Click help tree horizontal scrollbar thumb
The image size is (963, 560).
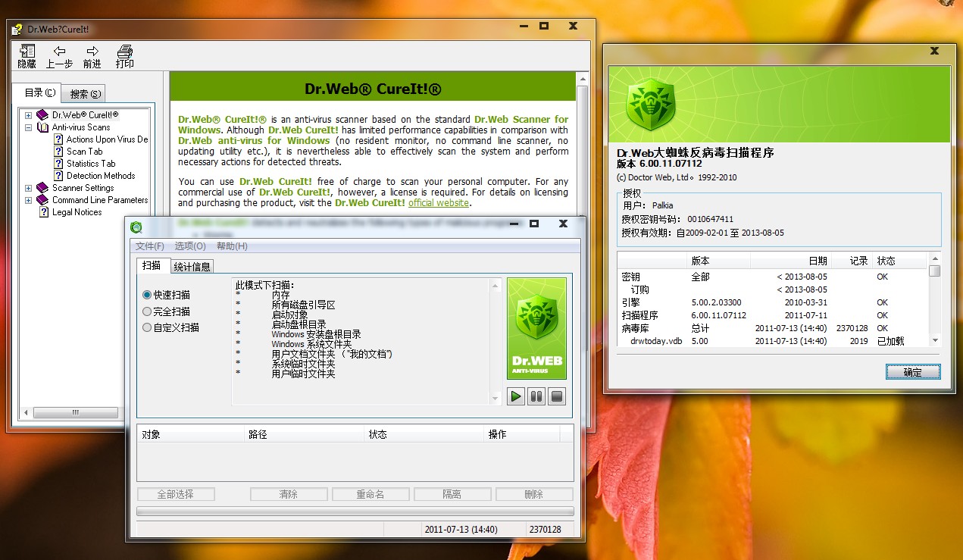(76, 412)
